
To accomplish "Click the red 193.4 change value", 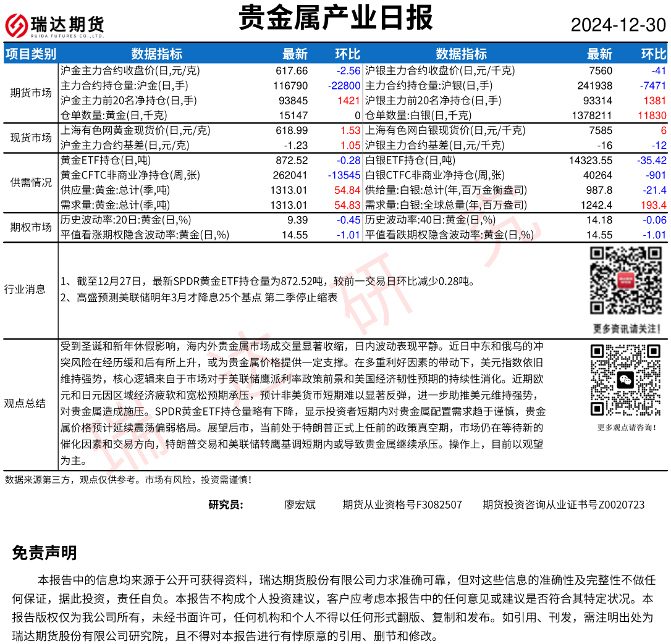I will tap(654, 205).
